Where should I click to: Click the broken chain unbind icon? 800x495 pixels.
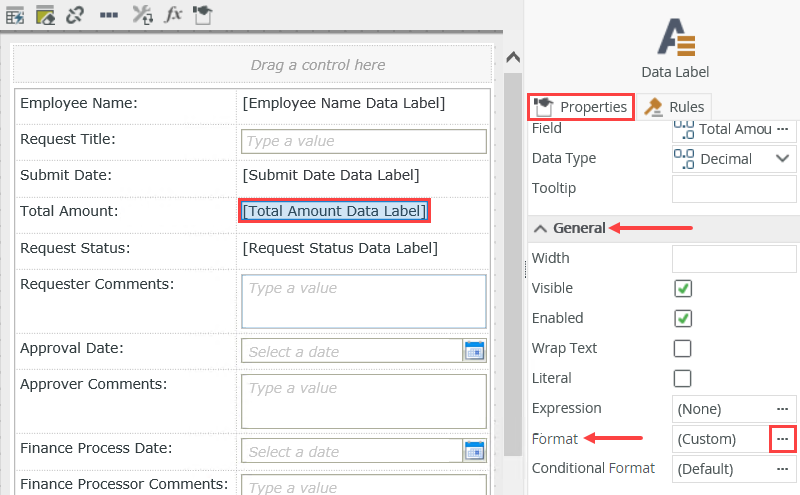click(x=74, y=15)
